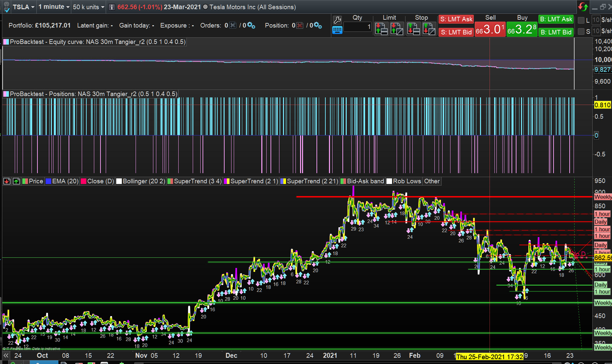Image resolution: width=612 pixels, height=364 pixels.
Task: Click the blue keyboard shortcut icon
Action: (337, 30)
